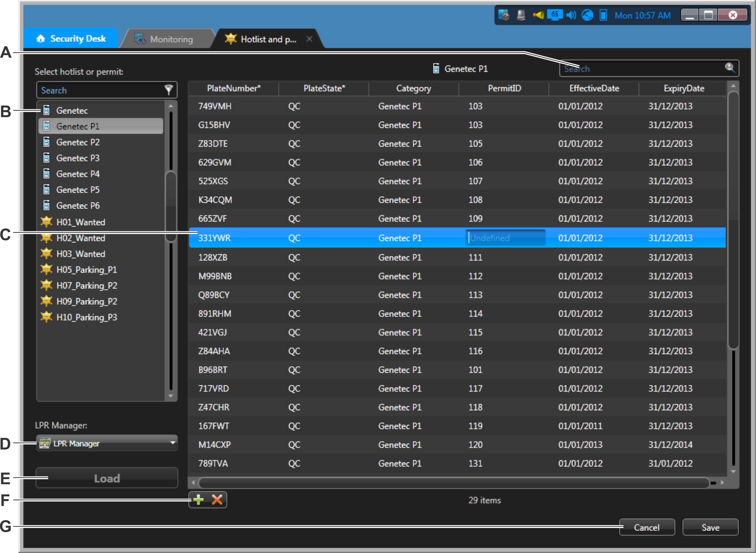756x553 pixels.
Task: Click the speaker volume icon in the tray
Action: pyautogui.click(x=571, y=15)
